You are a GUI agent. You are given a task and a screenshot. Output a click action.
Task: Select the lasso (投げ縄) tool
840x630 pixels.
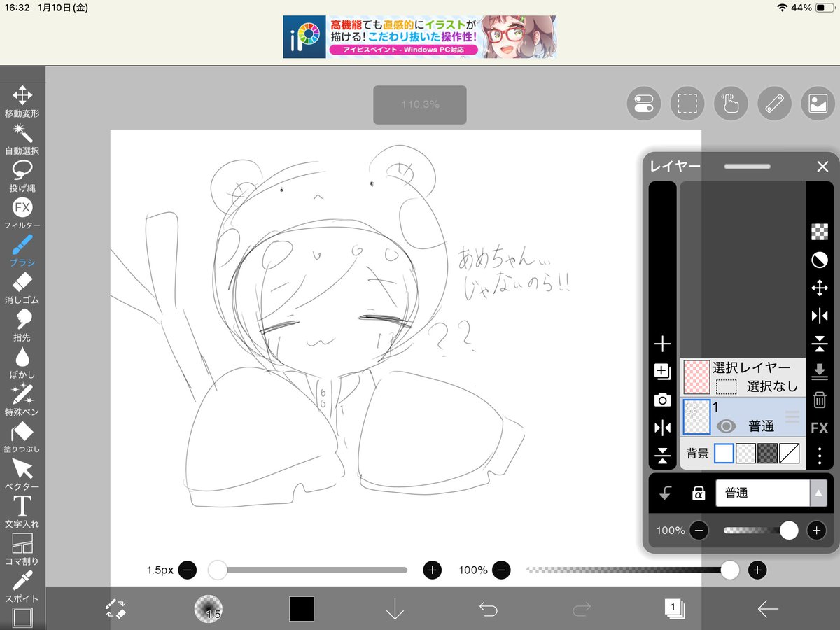(23, 170)
